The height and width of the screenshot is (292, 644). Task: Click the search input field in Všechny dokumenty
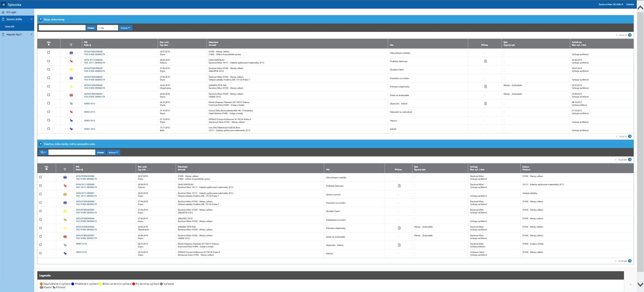pyautogui.click(x=72, y=153)
